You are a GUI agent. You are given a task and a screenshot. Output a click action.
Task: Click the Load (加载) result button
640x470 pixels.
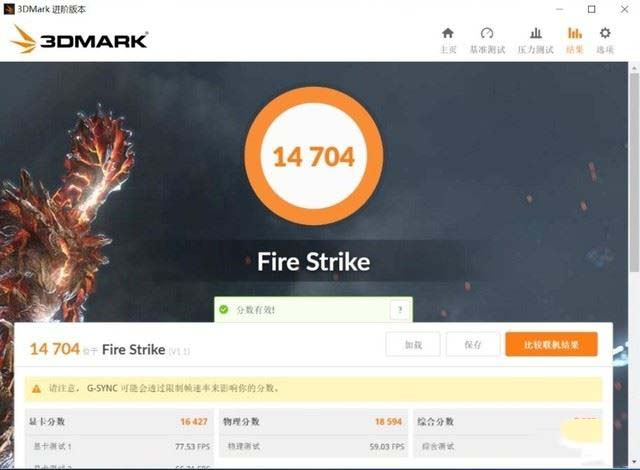(413, 344)
